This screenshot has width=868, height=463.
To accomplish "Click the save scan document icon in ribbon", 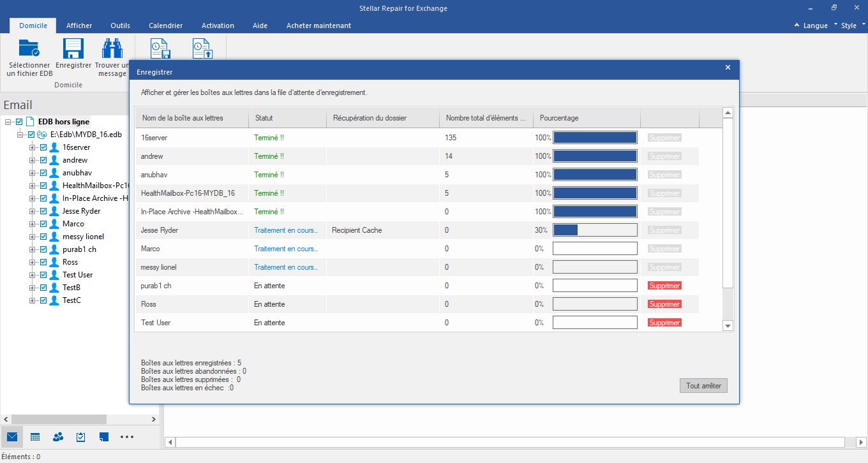I will point(160,49).
